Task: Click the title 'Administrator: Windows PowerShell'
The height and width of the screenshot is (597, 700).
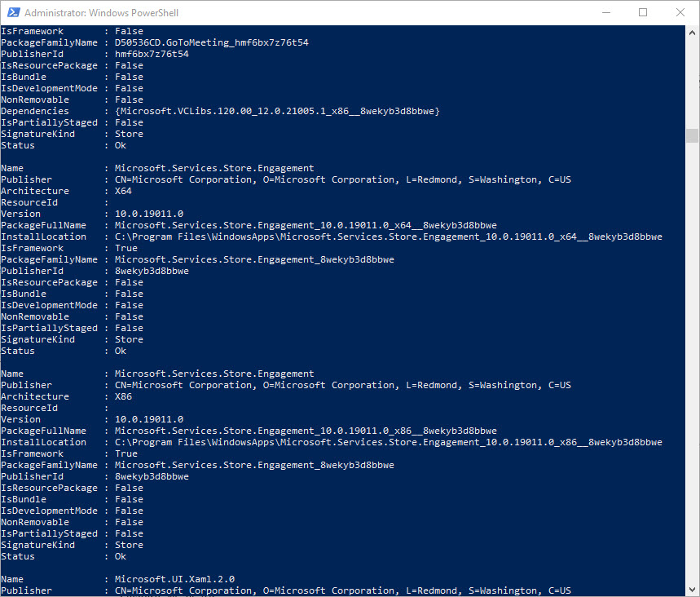Action: point(101,13)
